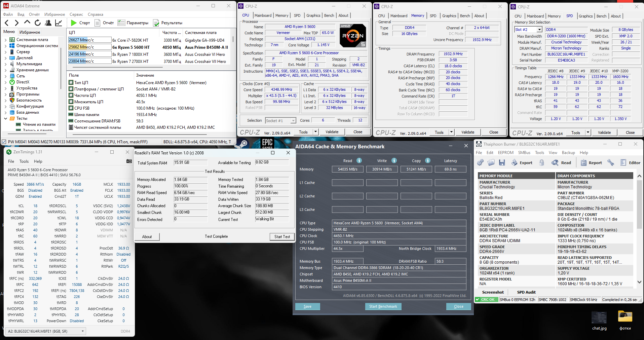Select the 8x Ryzen 7 2700X HT row
This screenshot has width=644, height=340.
click(x=149, y=61)
